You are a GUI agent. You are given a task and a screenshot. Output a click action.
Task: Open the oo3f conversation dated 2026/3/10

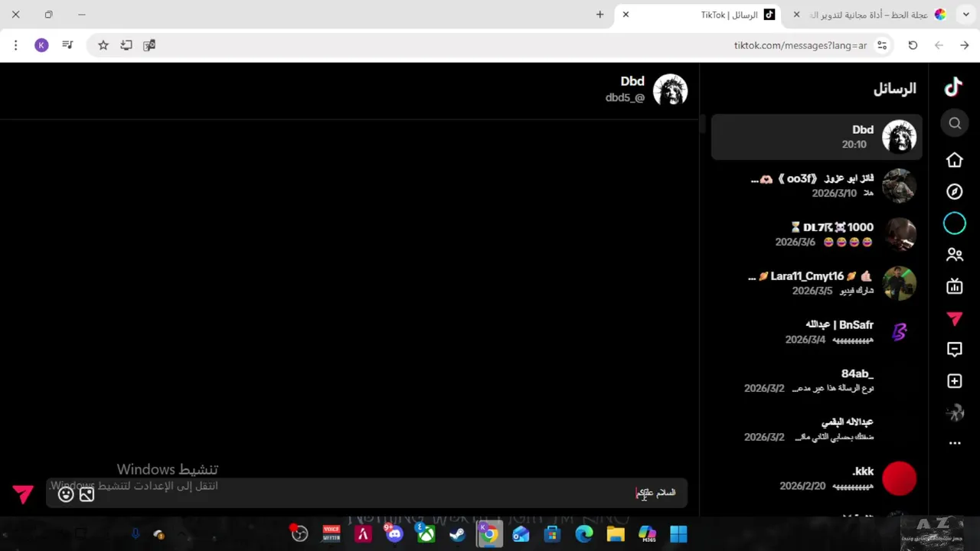816,185
